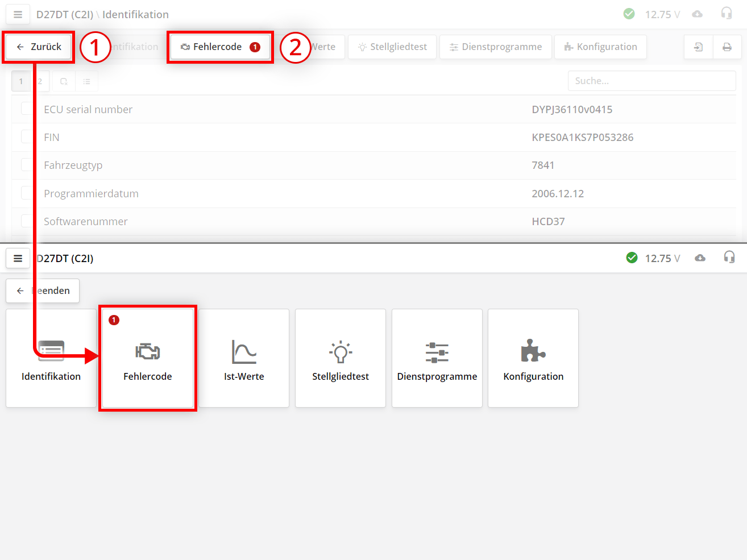Tick the ECU serial number checkbox
747x560 pixels.
[x=27, y=109]
